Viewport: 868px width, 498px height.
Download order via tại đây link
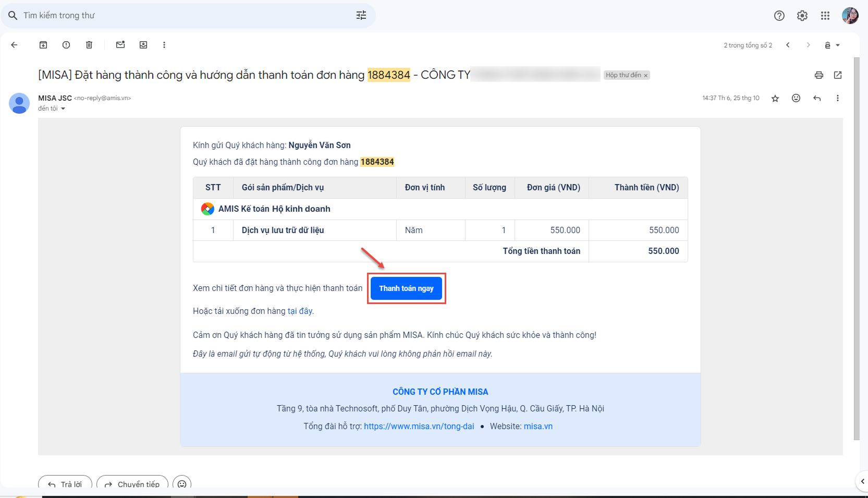point(300,311)
